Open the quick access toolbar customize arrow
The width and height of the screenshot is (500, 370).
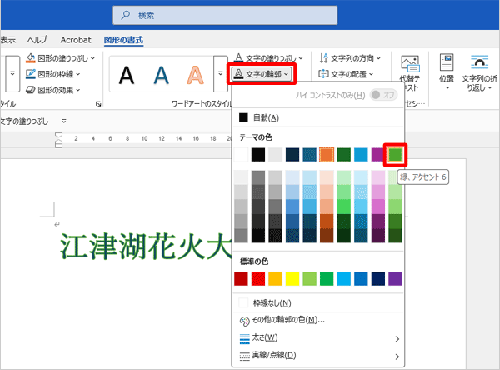pyautogui.click(x=64, y=121)
